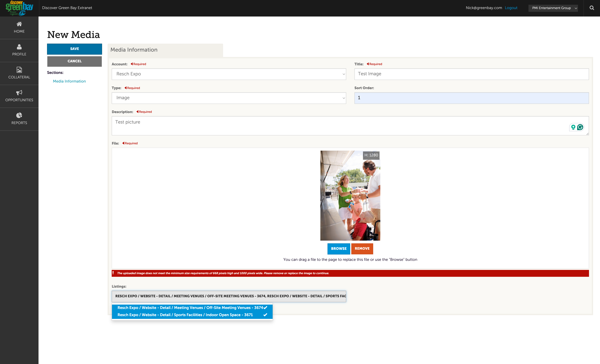Uncheck Off-Site Meeting Venues 3674 listing
Screen dimensions: 600x364
(x=192, y=308)
